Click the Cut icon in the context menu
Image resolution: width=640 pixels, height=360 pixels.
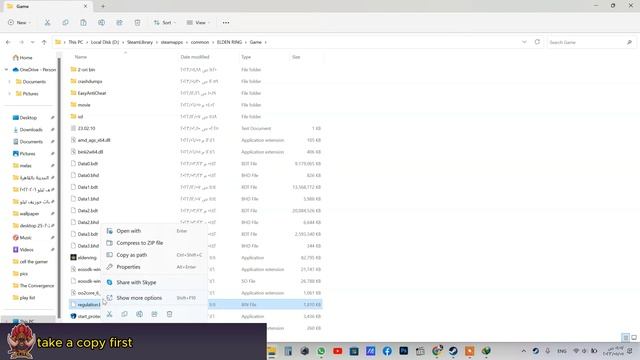coord(109,314)
